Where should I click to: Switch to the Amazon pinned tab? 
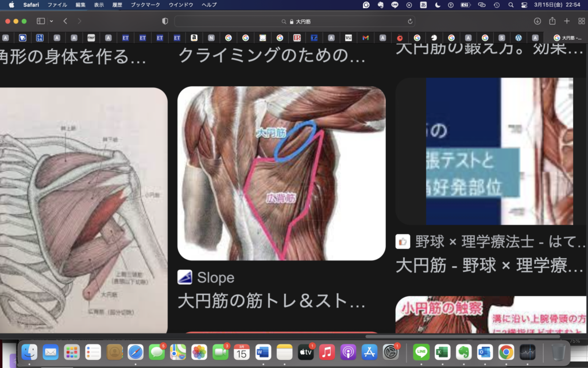coord(194,38)
